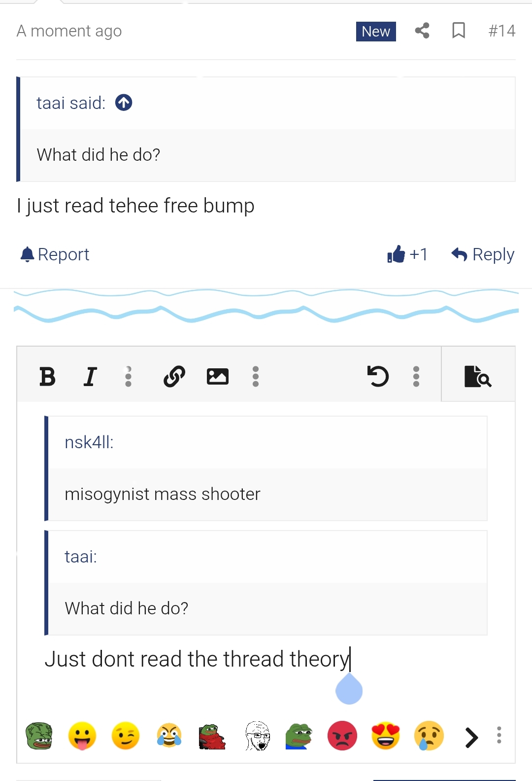The height and width of the screenshot is (781, 532).
Task: Insert the angry red face emoji
Action: [x=342, y=736]
